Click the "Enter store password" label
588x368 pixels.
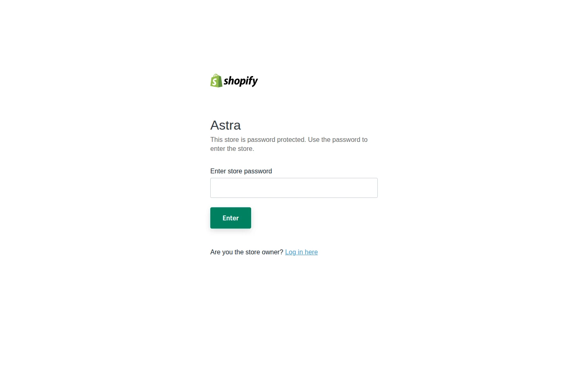click(241, 171)
